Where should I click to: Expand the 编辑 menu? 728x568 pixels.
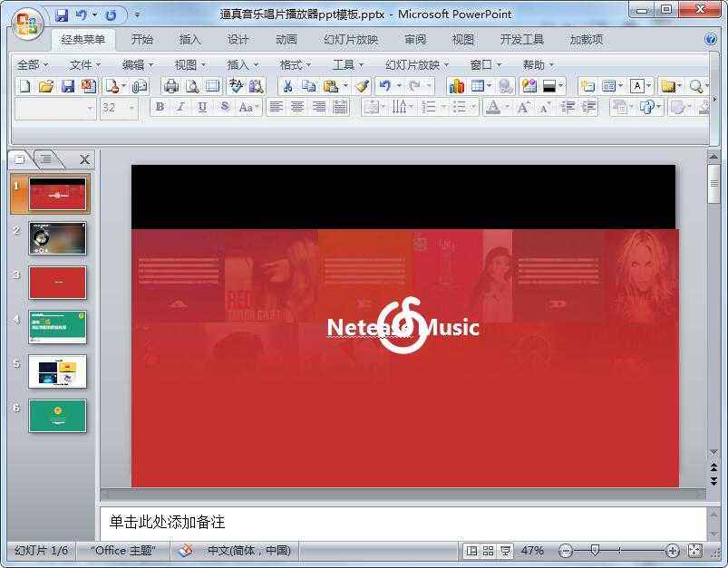tap(138, 65)
